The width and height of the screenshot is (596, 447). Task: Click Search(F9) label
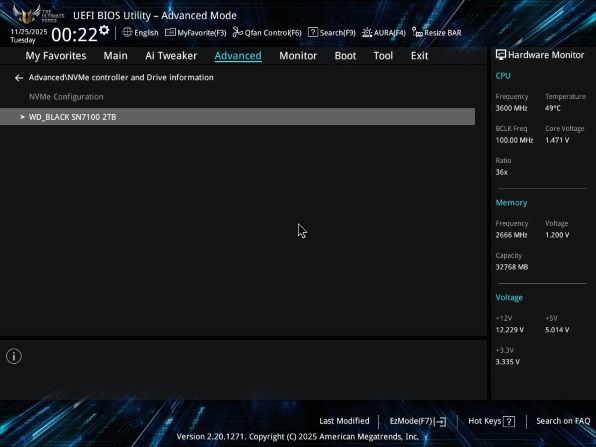click(x=338, y=33)
